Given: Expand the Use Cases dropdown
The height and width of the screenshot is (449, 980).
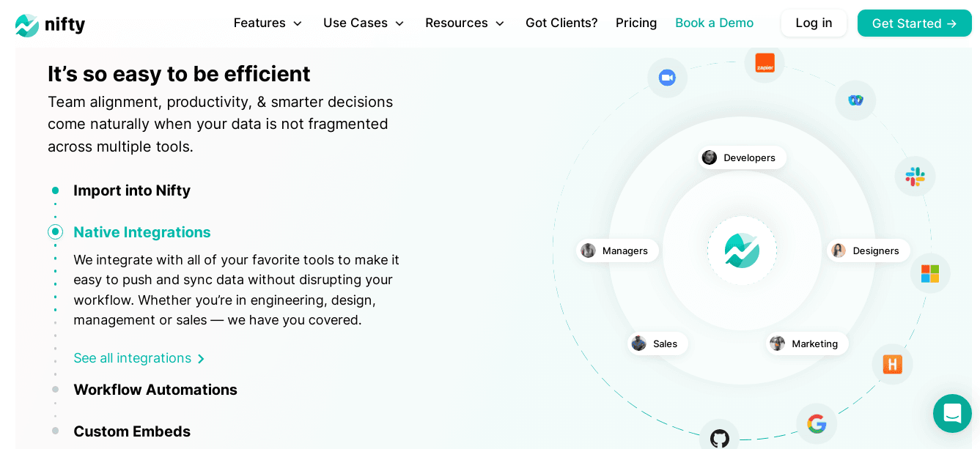Looking at the screenshot, I should (364, 23).
